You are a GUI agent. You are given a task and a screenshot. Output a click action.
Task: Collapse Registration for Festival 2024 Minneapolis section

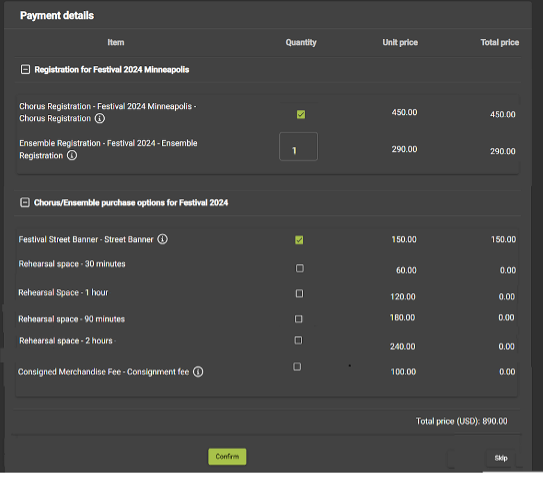[25, 69]
